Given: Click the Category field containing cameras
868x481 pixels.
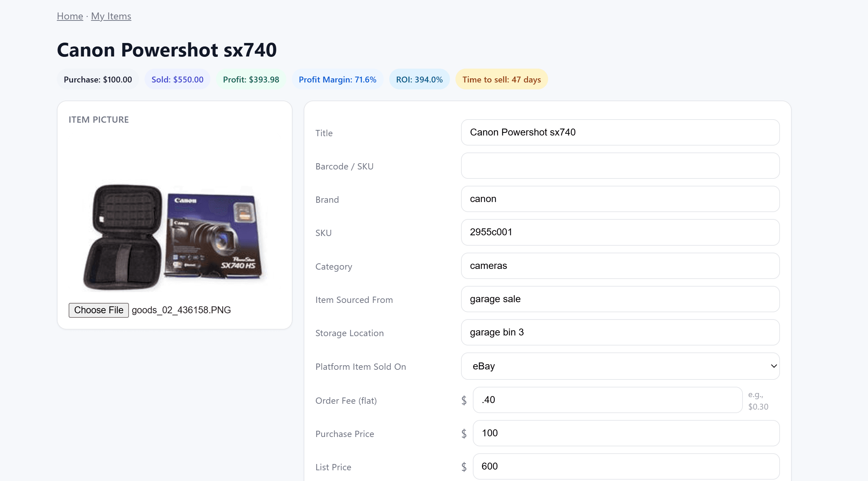Looking at the screenshot, I should [x=620, y=266].
